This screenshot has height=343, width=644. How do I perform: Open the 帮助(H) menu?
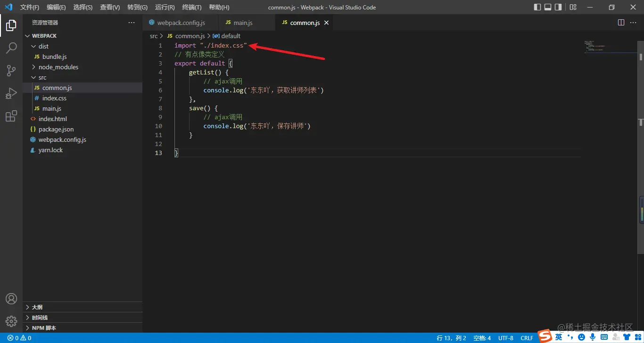click(x=219, y=7)
